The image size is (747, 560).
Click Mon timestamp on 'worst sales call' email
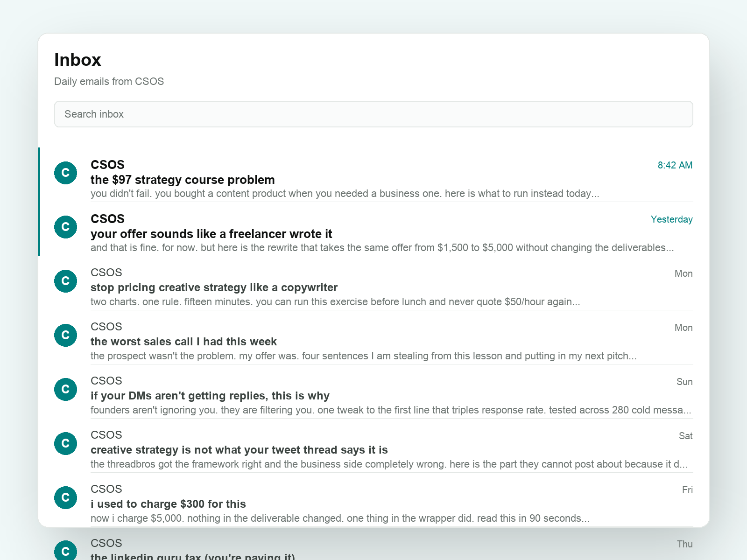point(684,328)
